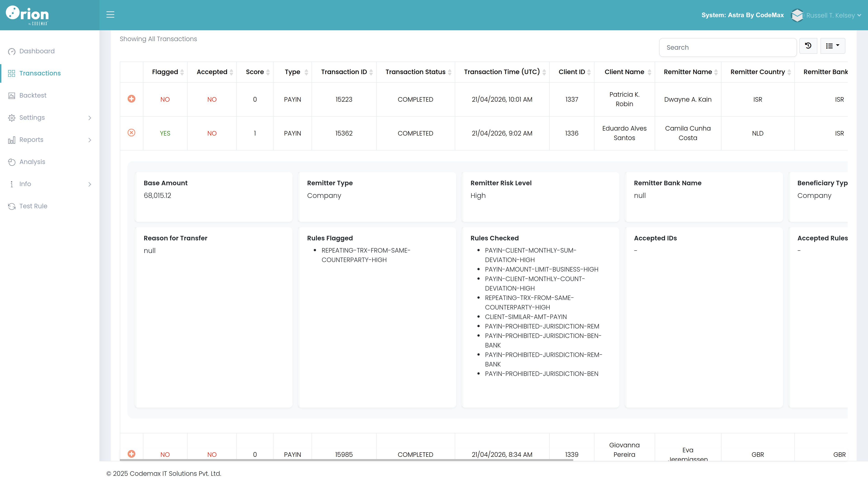Click the horizontal table scrollbar

pos(346,460)
